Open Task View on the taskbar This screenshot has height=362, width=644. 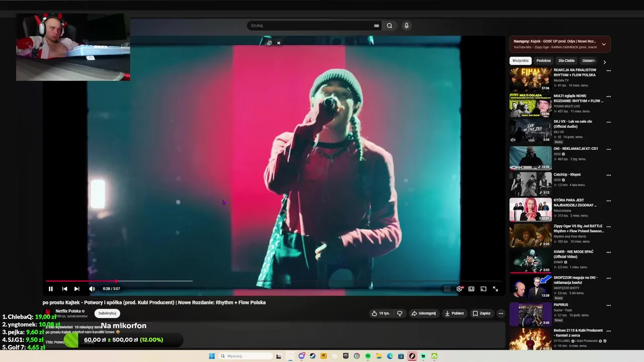point(279,356)
